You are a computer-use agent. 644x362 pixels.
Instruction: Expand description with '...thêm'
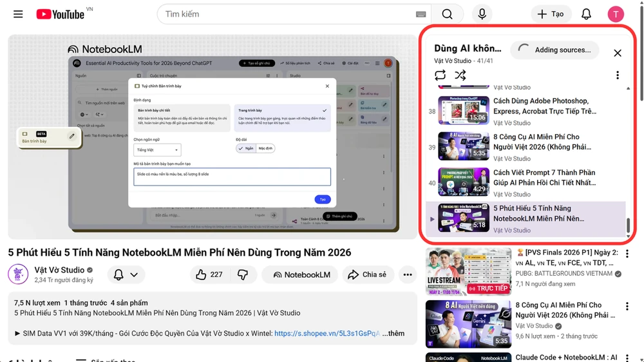392,334
